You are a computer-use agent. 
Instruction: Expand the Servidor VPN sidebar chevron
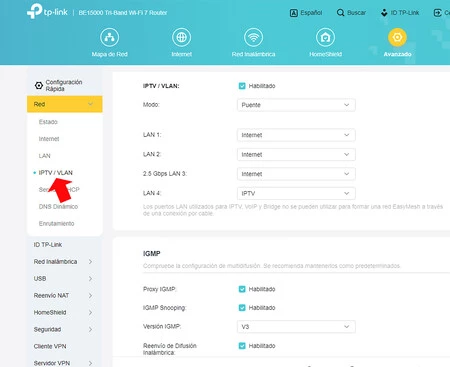click(90, 363)
